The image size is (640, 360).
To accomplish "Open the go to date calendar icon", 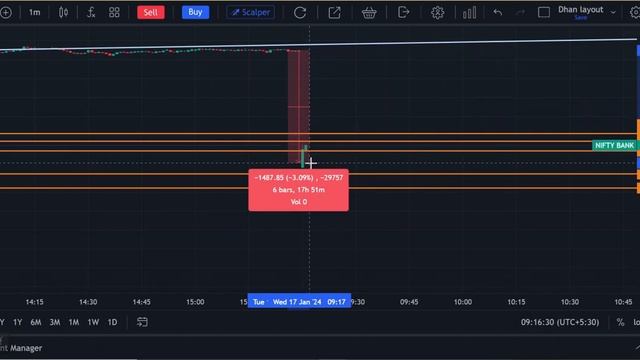I will [142, 322].
